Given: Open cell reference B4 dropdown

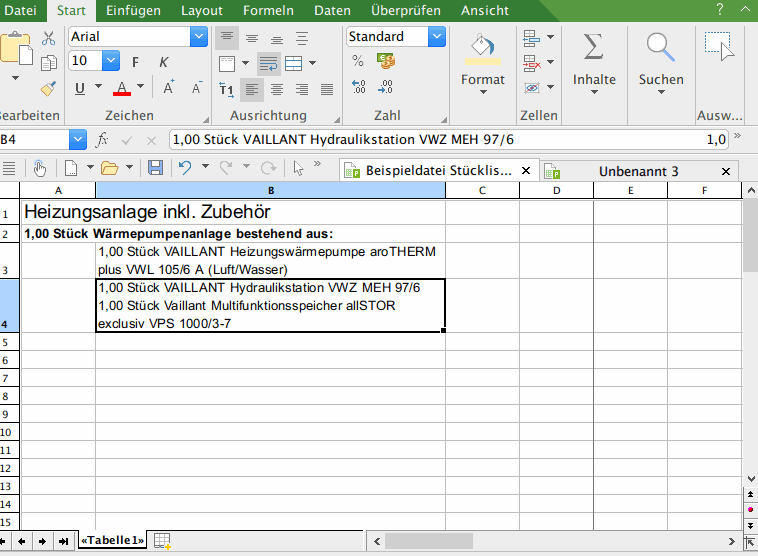Looking at the screenshot, I should click(78, 140).
